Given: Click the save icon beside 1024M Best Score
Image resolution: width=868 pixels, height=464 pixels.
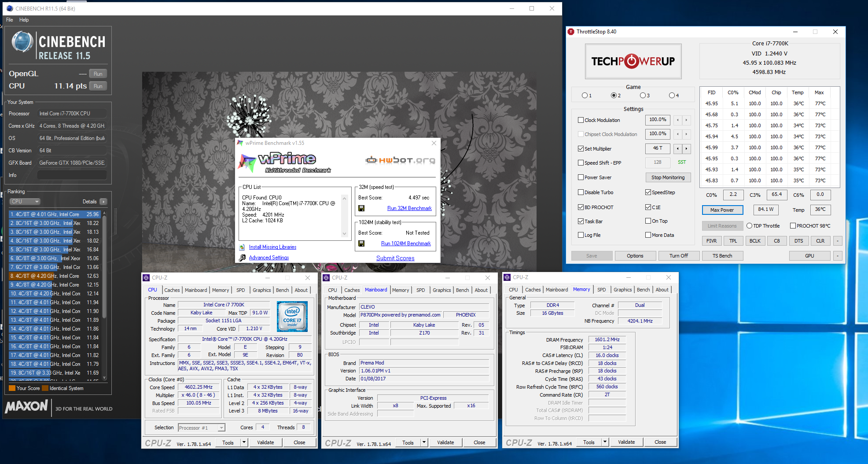Looking at the screenshot, I should [x=361, y=243].
